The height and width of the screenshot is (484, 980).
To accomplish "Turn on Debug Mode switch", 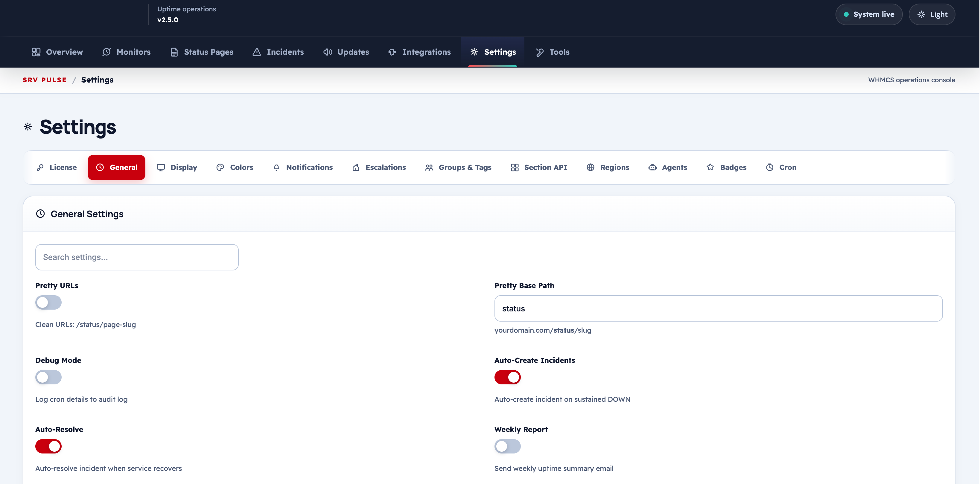I will click(x=48, y=377).
